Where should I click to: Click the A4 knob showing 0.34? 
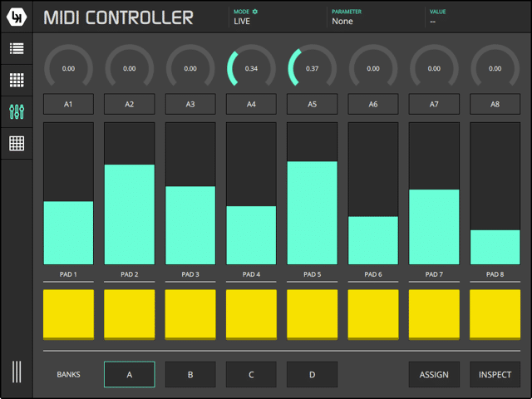pos(251,66)
